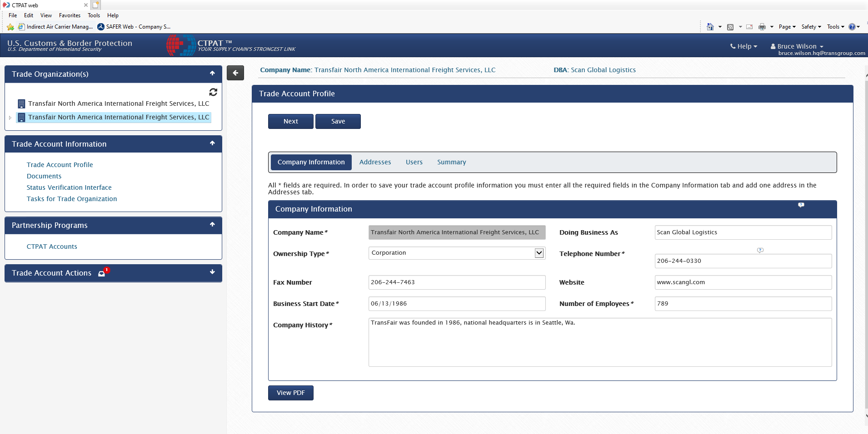Expand the selected Transfair organization tree node
Viewport: 868px width, 434px height.
pos(10,118)
